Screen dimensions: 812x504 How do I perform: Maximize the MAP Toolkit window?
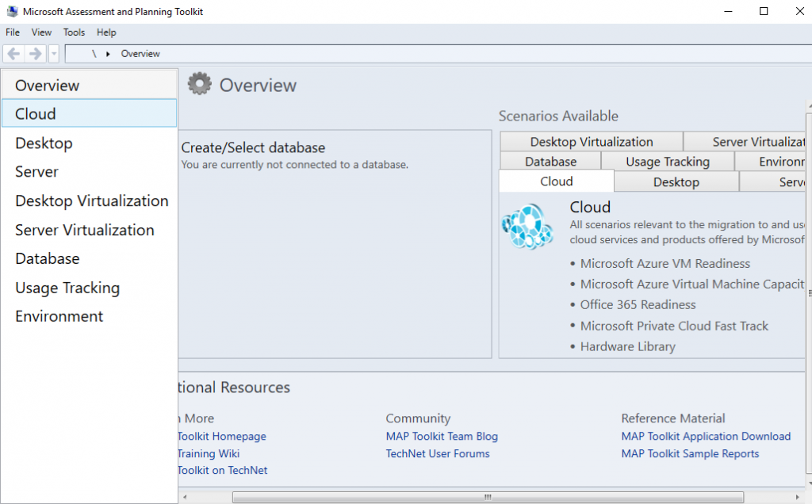pyautogui.click(x=764, y=11)
